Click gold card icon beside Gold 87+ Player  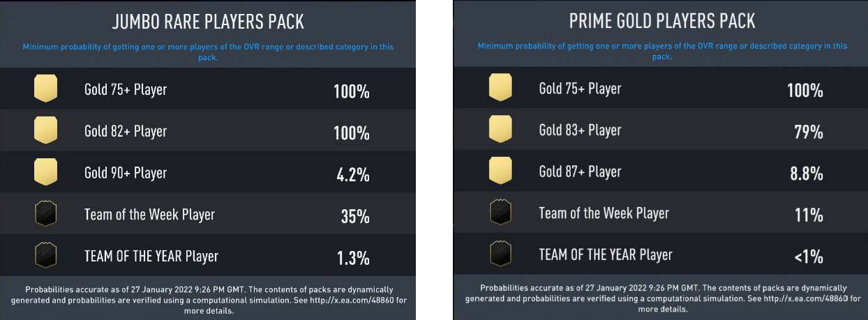(500, 172)
